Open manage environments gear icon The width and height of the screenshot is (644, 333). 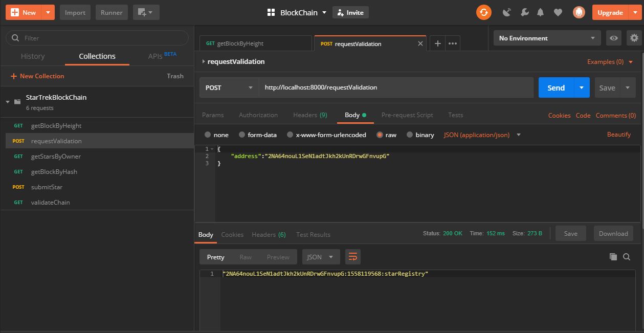pyautogui.click(x=634, y=38)
